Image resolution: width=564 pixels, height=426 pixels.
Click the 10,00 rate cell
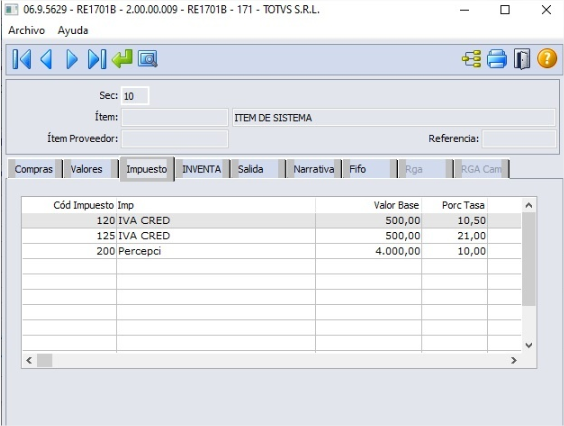pyautogui.click(x=455, y=251)
